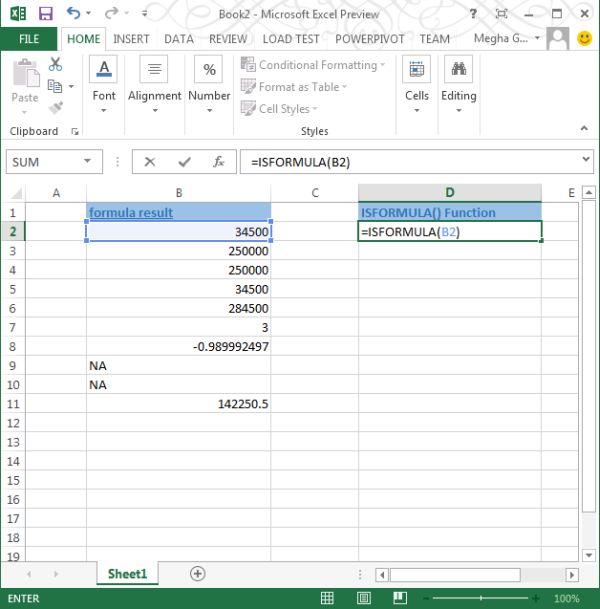Click the horizontal scrollbar right arrow

[x=572, y=574]
